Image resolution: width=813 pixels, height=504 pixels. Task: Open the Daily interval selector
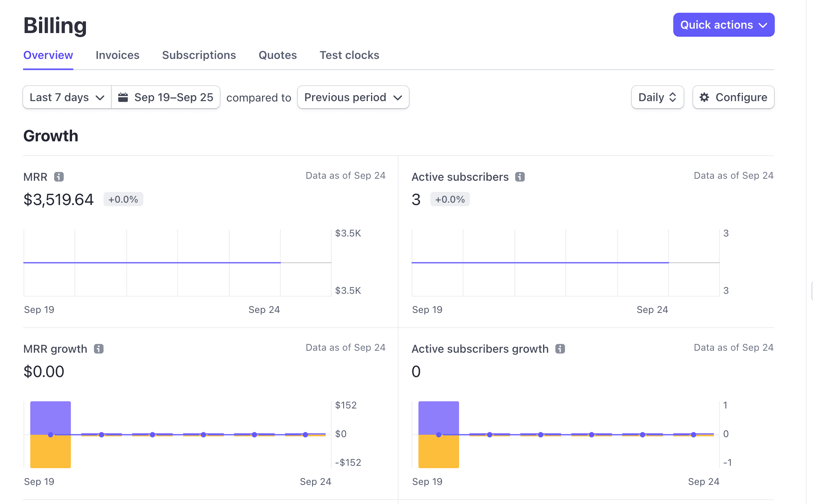coord(657,97)
